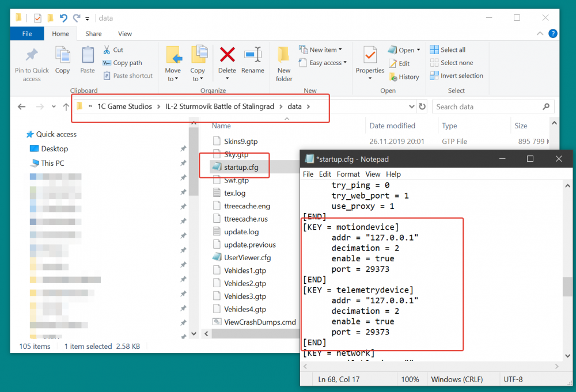The width and height of the screenshot is (576, 392).
Task: Open file Properties
Action: (370, 63)
